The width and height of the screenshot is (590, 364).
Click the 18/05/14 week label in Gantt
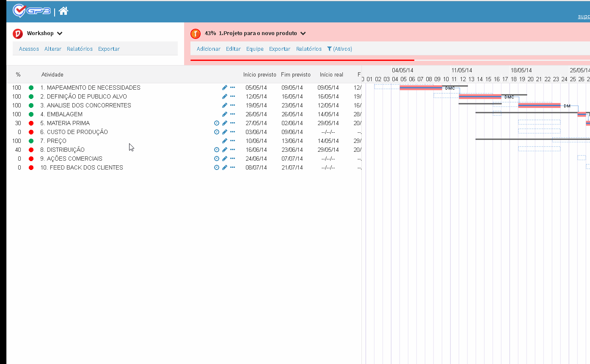point(521,70)
